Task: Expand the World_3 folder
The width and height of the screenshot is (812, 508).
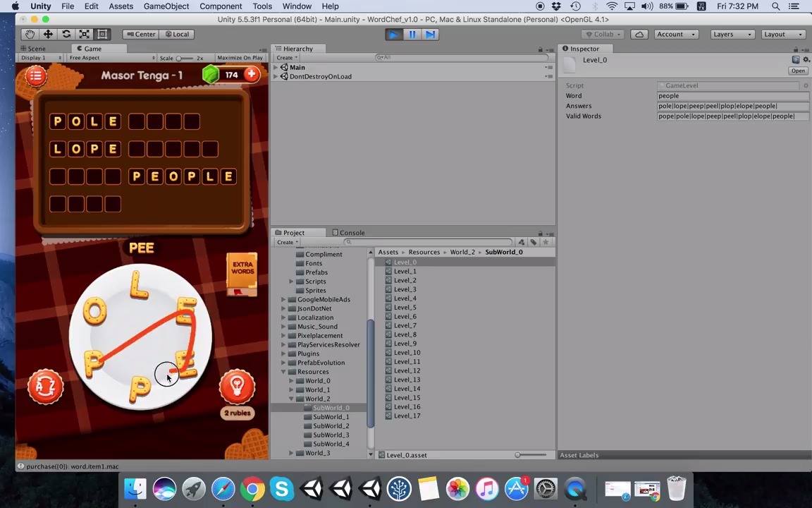Action: click(291, 453)
